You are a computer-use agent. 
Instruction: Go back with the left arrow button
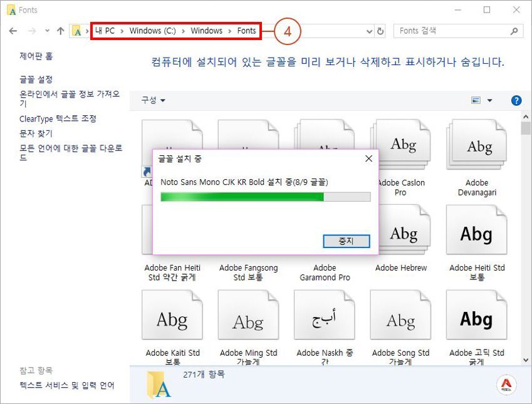click(x=13, y=31)
